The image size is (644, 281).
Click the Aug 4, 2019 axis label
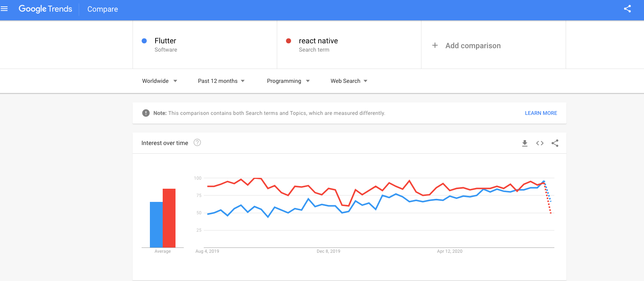[x=207, y=251]
